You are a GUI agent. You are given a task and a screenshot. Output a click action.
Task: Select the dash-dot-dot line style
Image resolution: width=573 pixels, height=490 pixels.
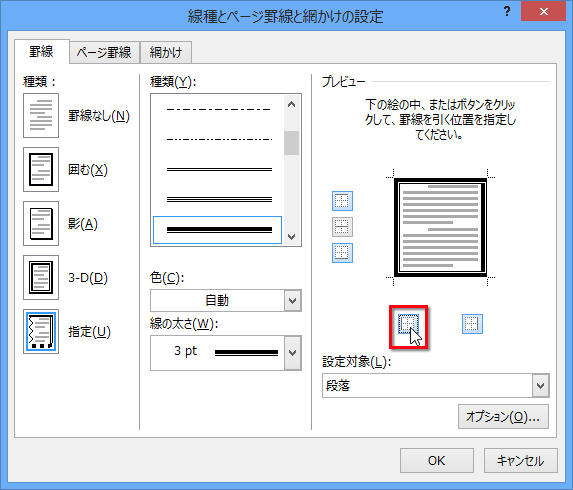[x=219, y=139]
